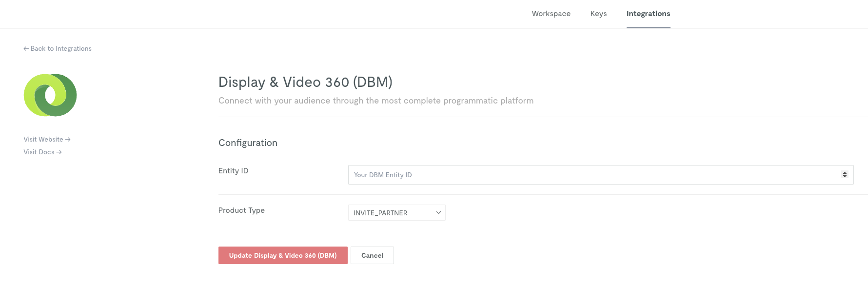Open the Product Type dropdown

tap(396, 213)
